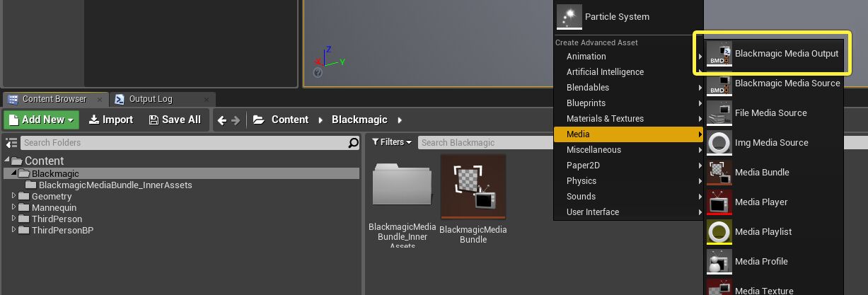The height and width of the screenshot is (295, 868).
Task: Expand the Mannequin folder
Action: (x=14, y=207)
